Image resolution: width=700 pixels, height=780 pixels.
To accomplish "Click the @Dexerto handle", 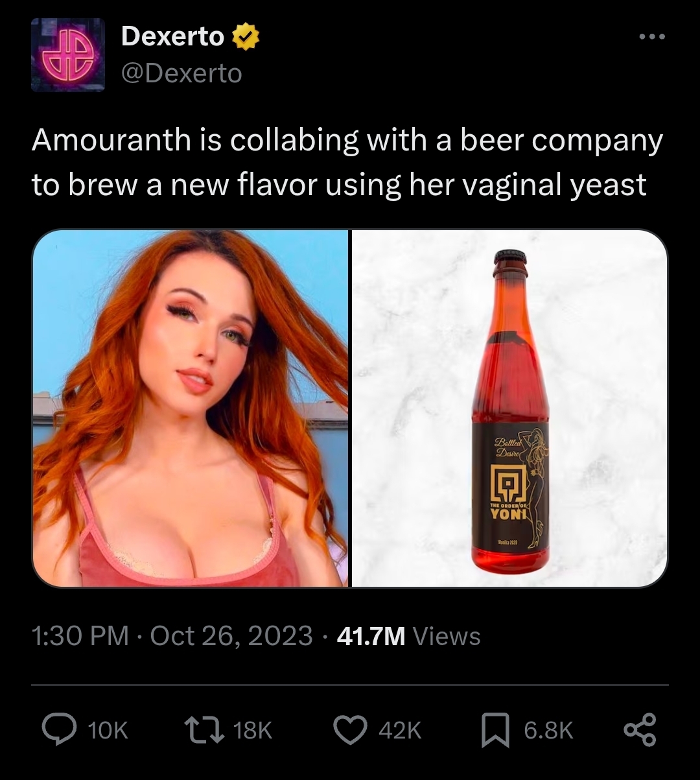I will (x=181, y=73).
